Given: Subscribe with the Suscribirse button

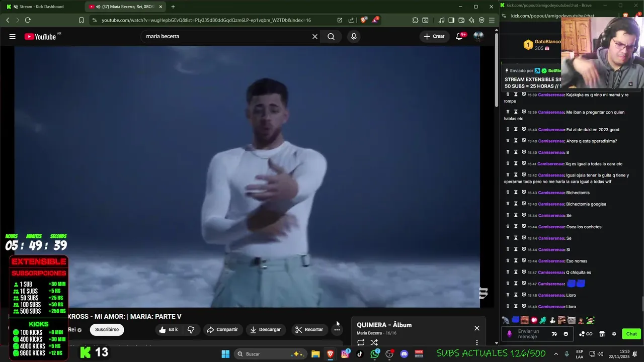Looking at the screenshot, I should 107,329.
